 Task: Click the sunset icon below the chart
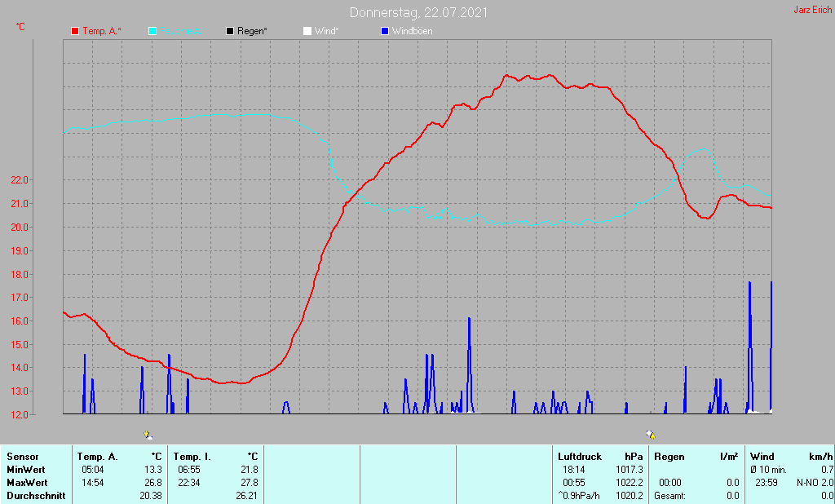[650, 435]
